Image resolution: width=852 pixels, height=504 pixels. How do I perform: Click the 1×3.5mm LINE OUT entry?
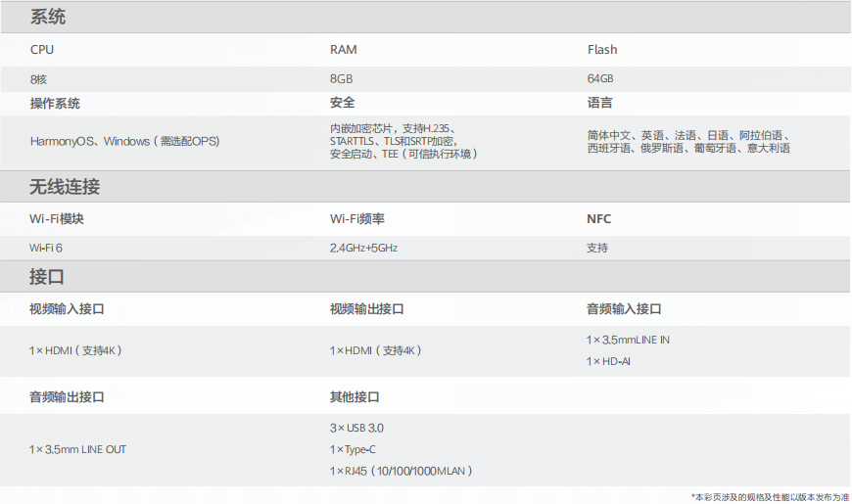pos(77,449)
